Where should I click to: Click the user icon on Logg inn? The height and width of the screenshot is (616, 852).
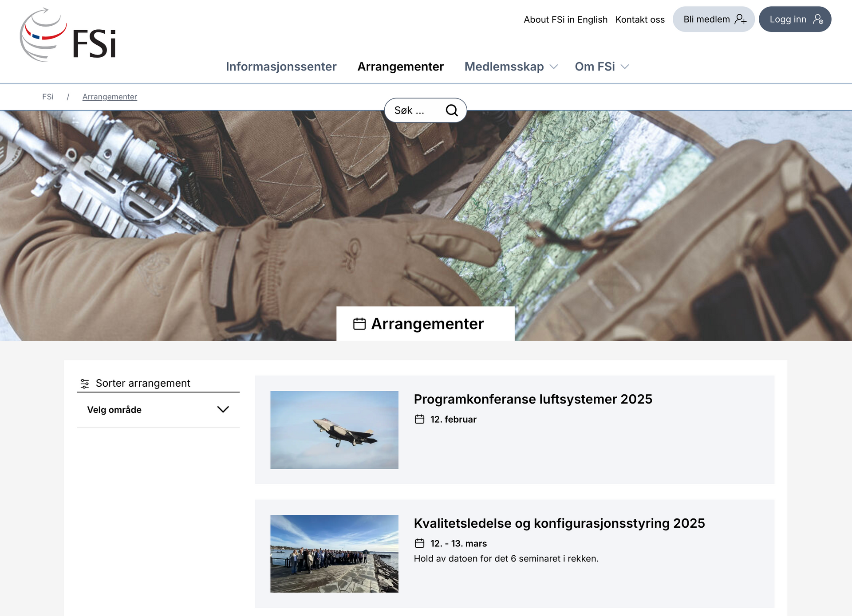818,19
